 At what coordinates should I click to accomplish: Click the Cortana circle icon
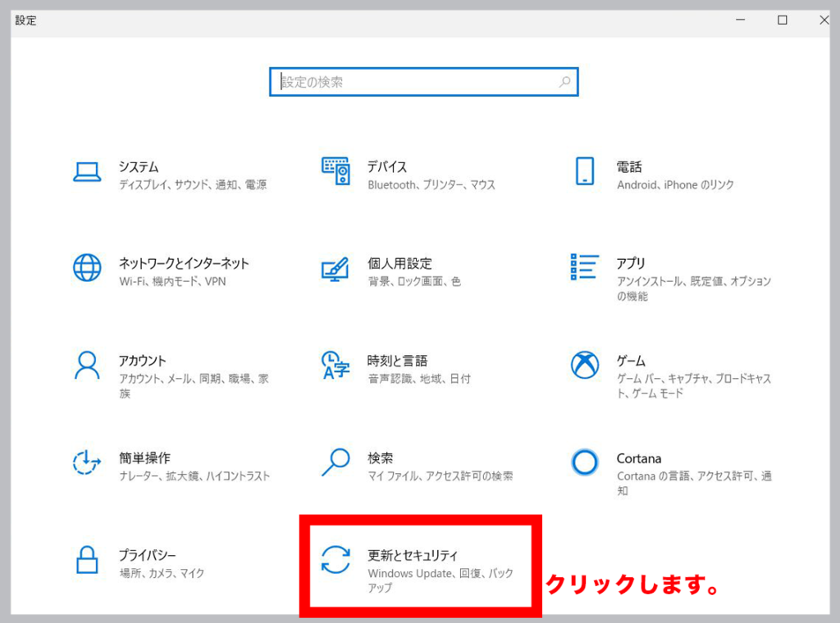pos(584,462)
